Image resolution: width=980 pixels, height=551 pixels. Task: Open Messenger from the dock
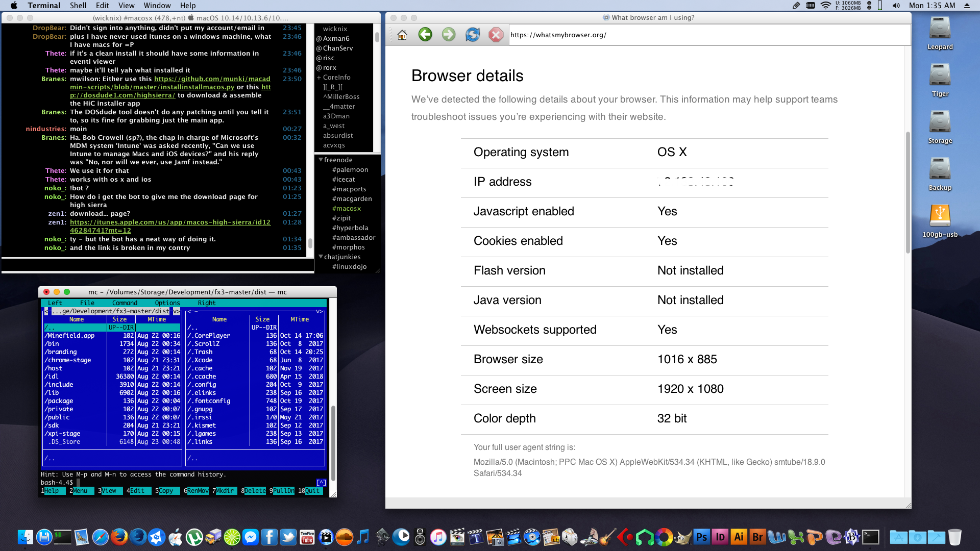(251, 537)
